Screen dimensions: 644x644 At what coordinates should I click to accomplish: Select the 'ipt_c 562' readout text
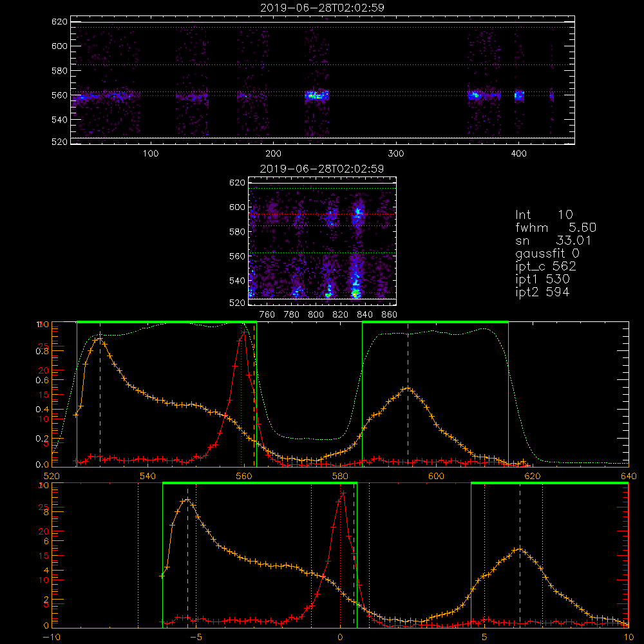tap(546, 266)
